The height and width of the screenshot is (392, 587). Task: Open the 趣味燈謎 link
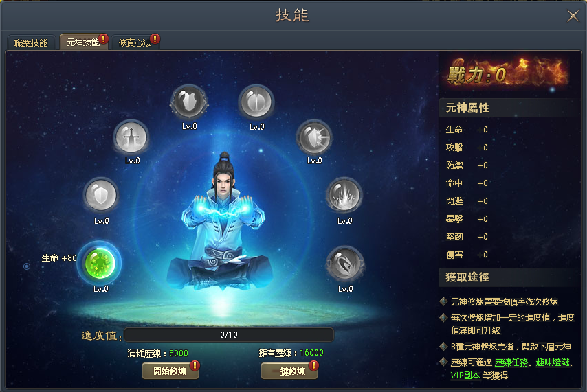click(x=553, y=362)
